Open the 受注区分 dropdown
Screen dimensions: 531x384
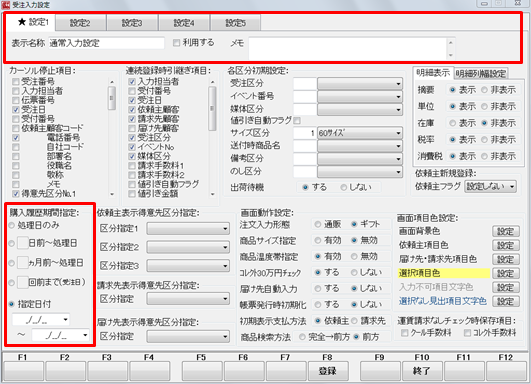tap(360, 84)
